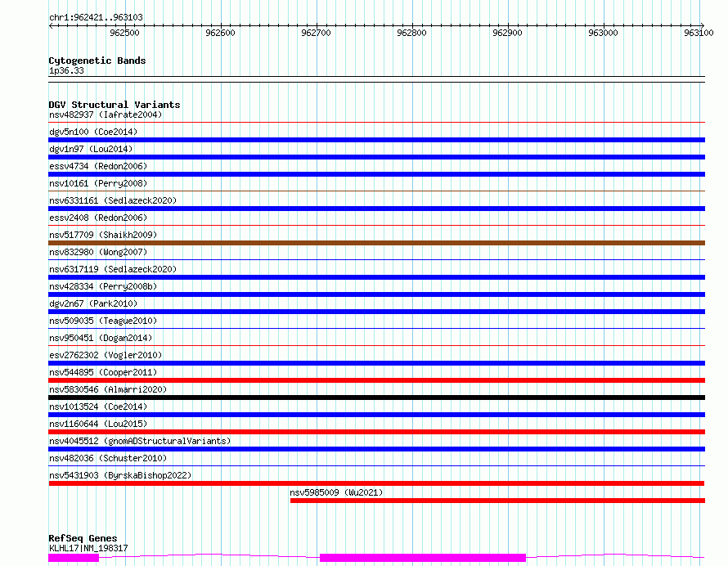Screen dimensions: 728x566
Task: Select the dgv5n100 (Coe2014) blue bar
Action: [x=376, y=140]
